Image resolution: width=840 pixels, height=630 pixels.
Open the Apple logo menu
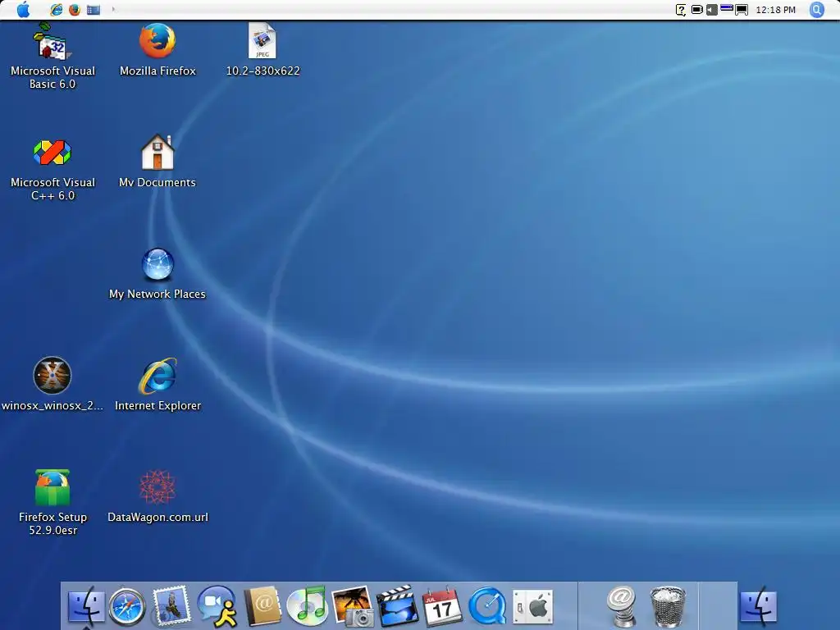[23, 9]
